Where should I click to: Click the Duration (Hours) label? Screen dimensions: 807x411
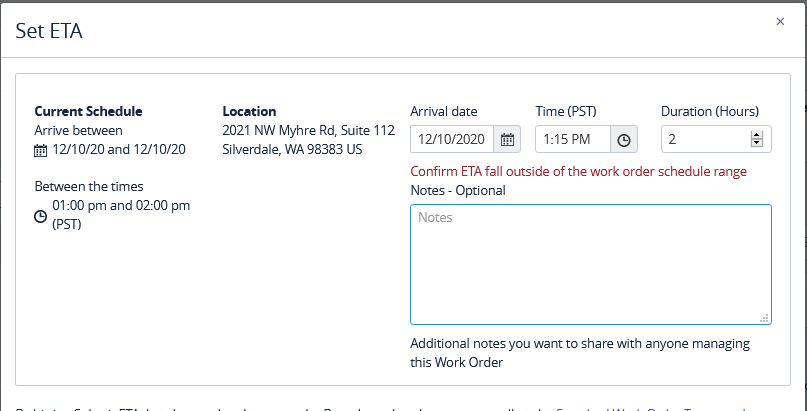pyautogui.click(x=710, y=111)
